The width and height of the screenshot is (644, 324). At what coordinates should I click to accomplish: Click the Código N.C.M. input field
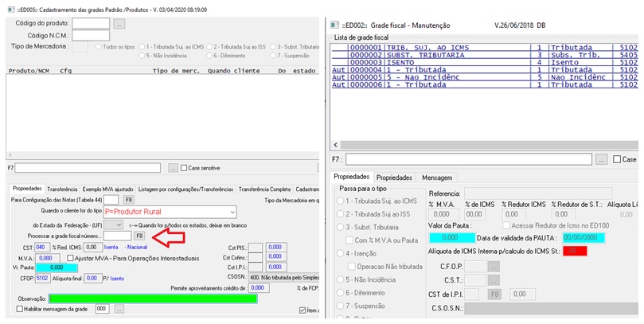click(x=91, y=36)
